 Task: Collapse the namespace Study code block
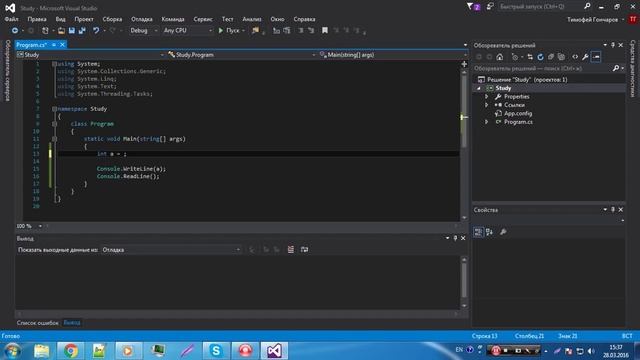(x=54, y=109)
